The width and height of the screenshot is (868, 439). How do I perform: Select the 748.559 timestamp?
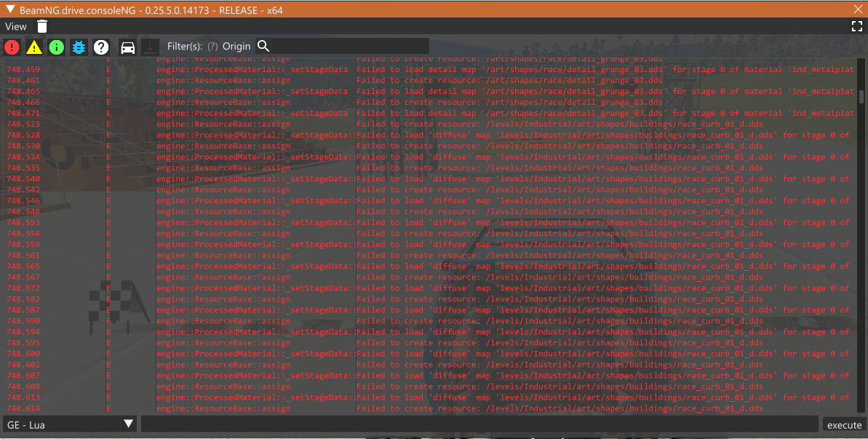(x=23, y=244)
